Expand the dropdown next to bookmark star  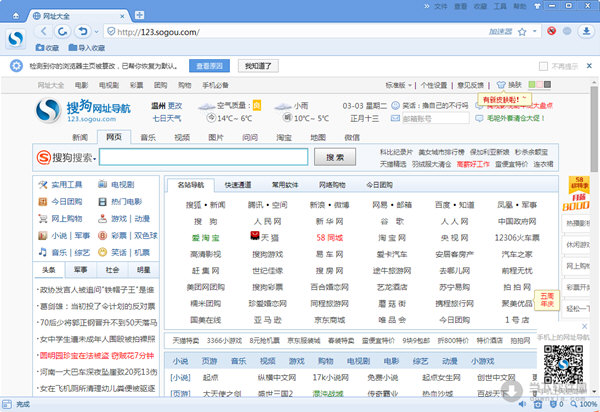535,32
